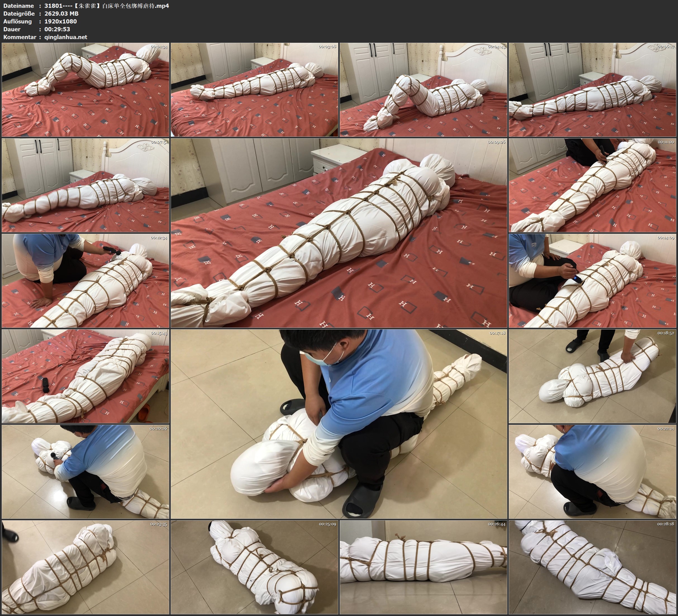This screenshot has height=616, width=678.
Task: Select the thumbnail marked 00:26:44
Action: click(424, 567)
